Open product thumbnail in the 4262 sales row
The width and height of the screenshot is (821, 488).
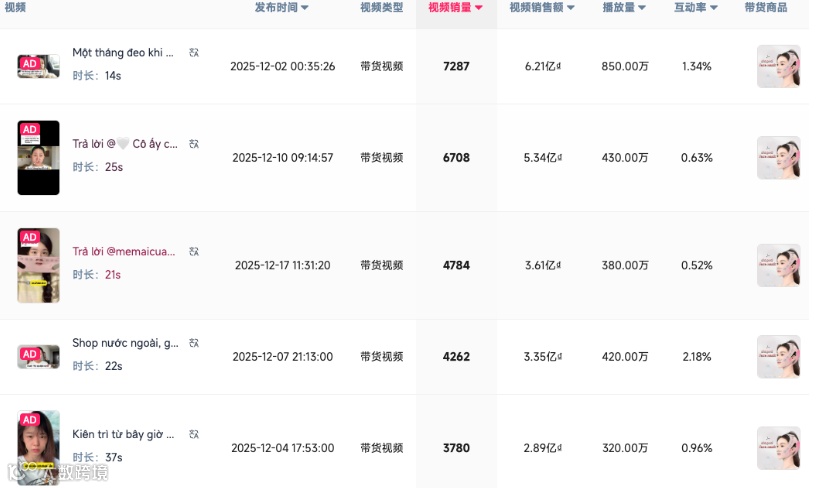(x=778, y=357)
